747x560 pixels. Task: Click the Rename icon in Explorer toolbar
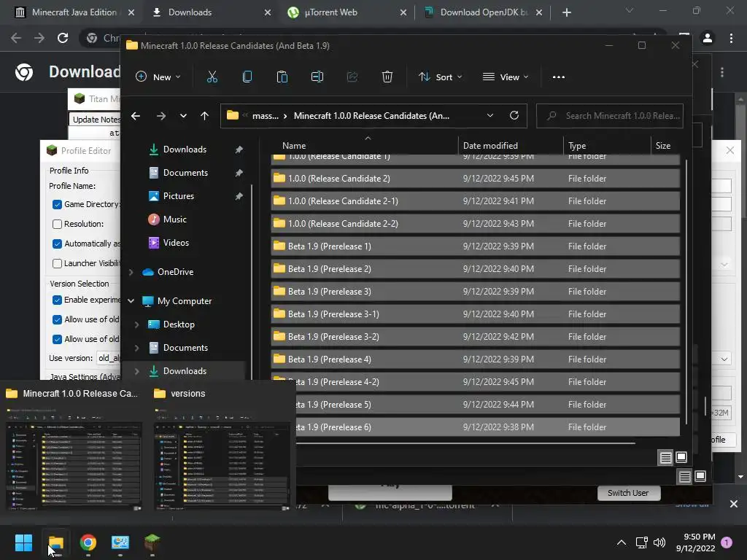point(317,77)
